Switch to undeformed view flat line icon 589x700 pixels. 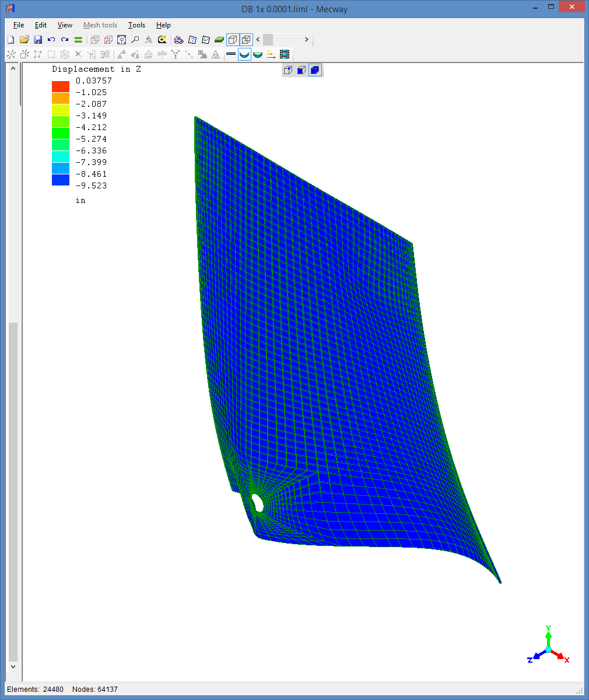click(x=231, y=54)
